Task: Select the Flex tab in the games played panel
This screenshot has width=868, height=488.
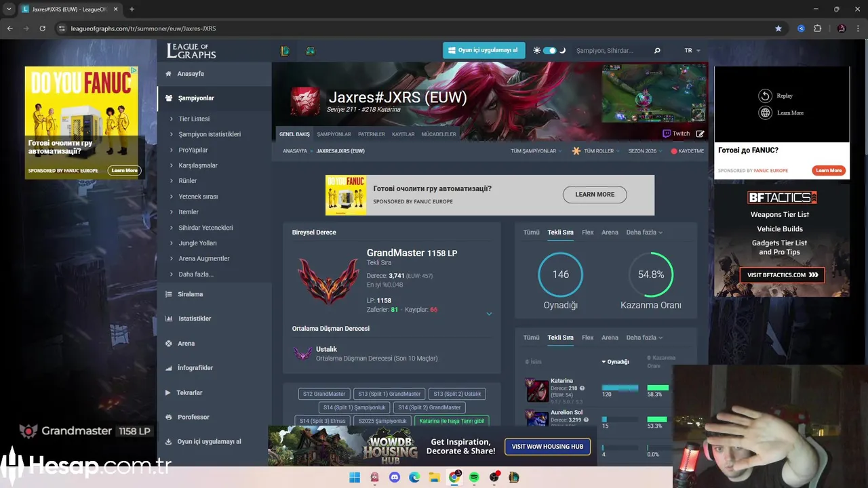Action: (588, 232)
